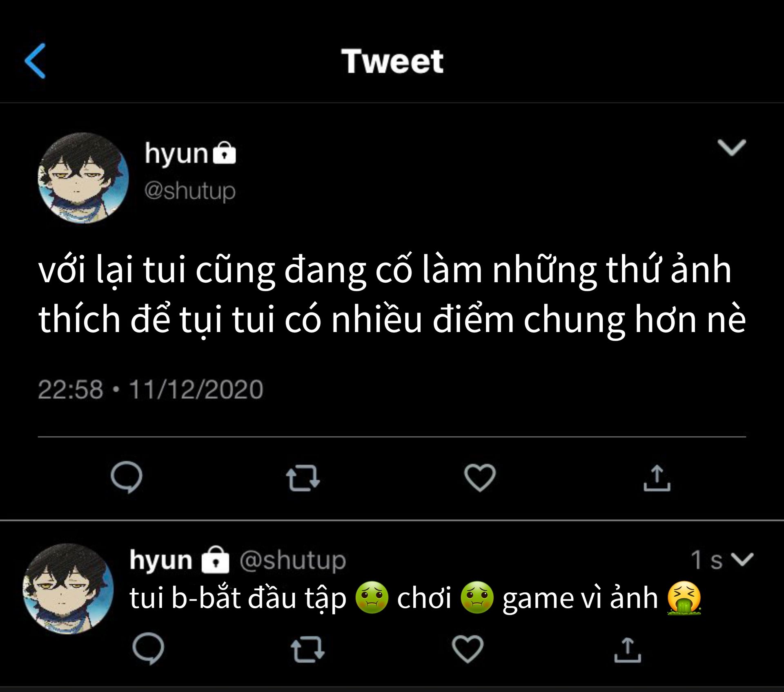Share the main tweet
The height and width of the screenshot is (692, 784).
(657, 478)
